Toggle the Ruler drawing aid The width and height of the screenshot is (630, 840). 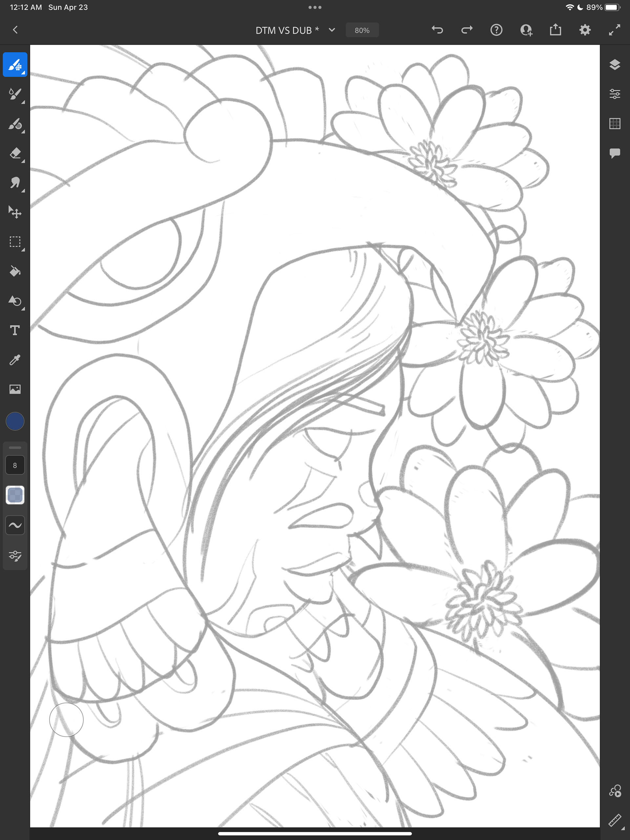point(615,820)
